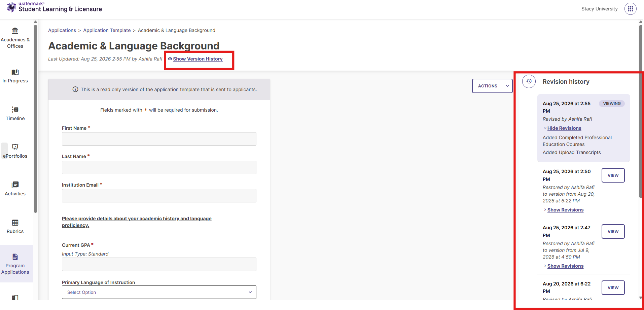Click the Watermark logo icon
The image size is (644, 310).
pyautogui.click(x=11, y=7)
